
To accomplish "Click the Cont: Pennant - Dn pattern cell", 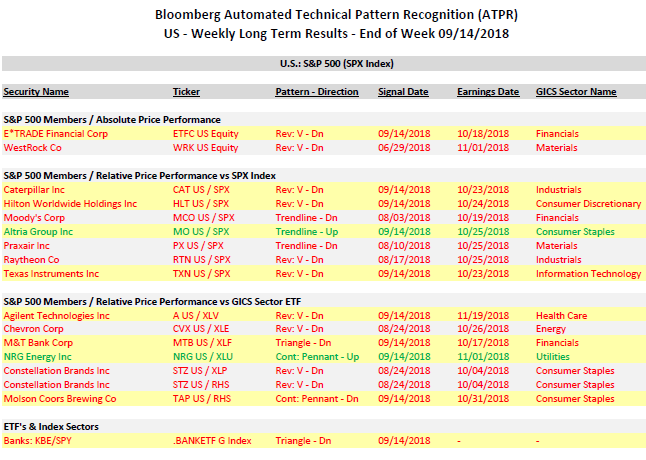I will [x=317, y=399].
